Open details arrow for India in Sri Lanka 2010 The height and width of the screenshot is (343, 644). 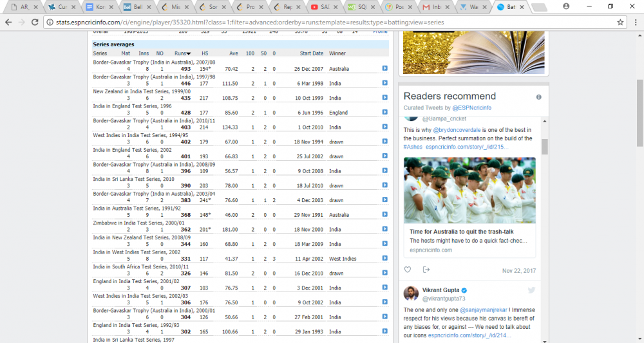[x=385, y=185]
